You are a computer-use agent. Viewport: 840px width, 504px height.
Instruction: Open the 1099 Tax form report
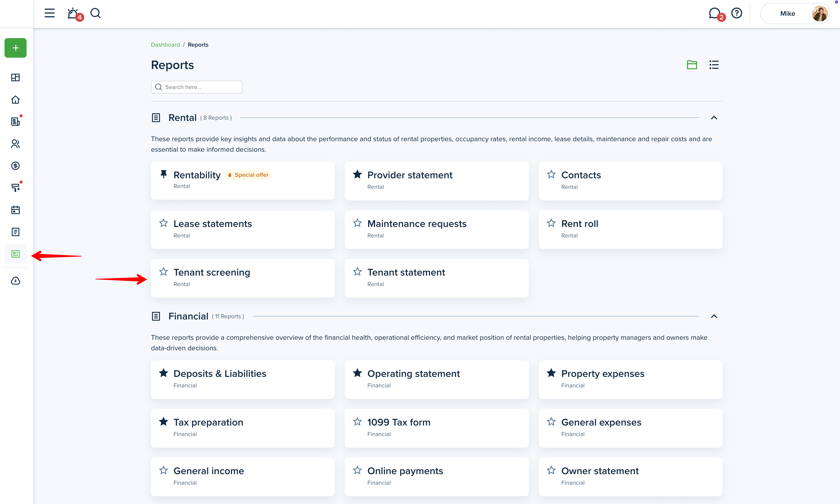[x=436, y=428]
